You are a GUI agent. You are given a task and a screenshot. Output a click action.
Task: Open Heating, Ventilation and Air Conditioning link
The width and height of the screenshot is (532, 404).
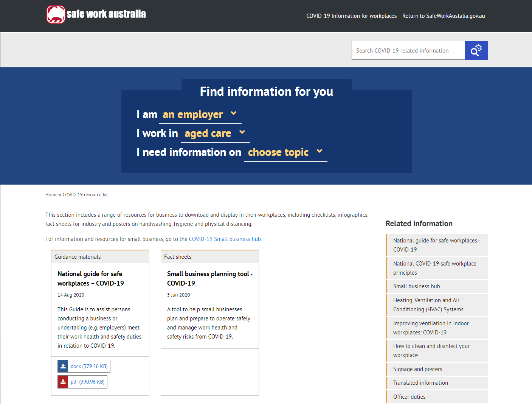pyautogui.click(x=428, y=305)
